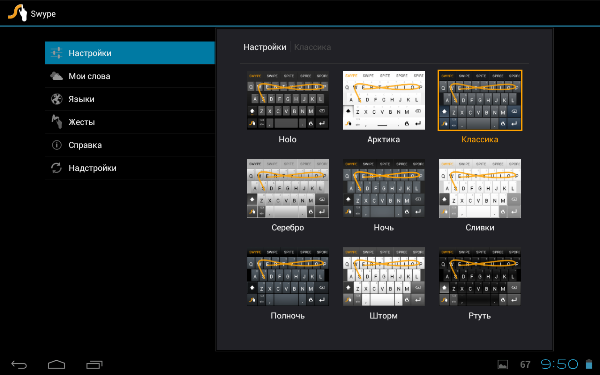The image size is (600, 375).
Task: Tap the recent apps navigation button
Action: 94,365
